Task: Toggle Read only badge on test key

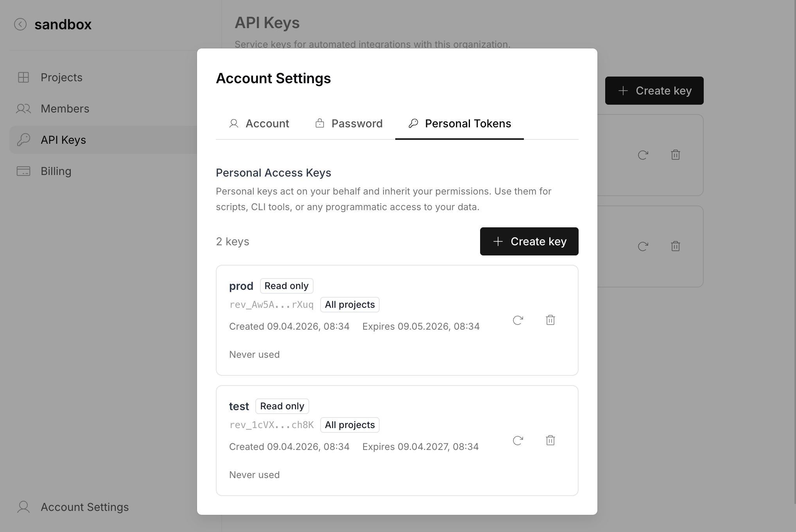Action: (x=282, y=406)
